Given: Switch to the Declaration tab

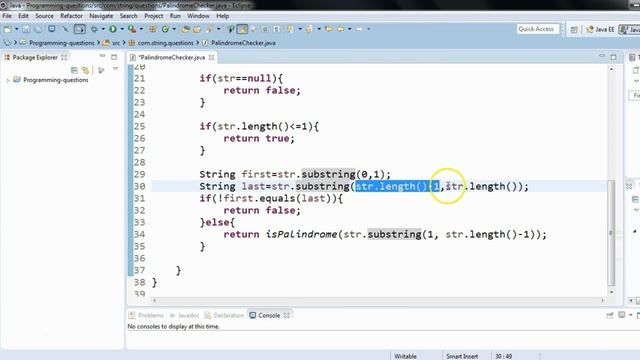Looking at the screenshot, I should 224,316.
